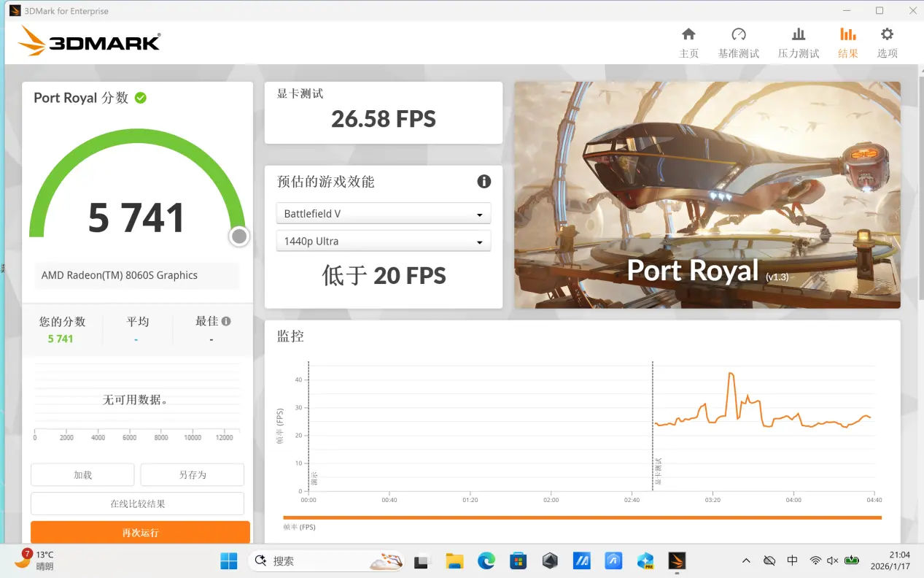924x578 pixels.
Task: Open the 1440p Ultra resolution dropdown
Action: (384, 242)
